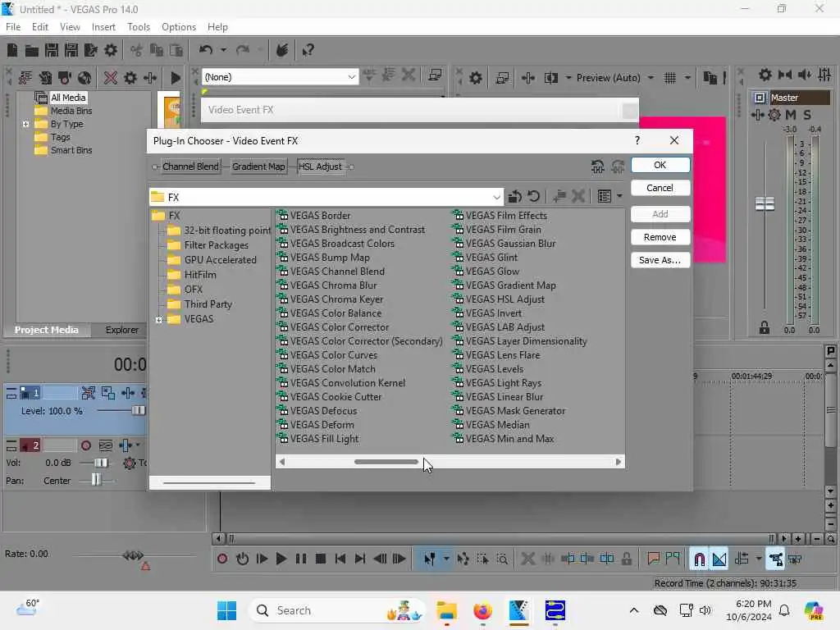Select the Third Party folder
840x630 pixels.
[208, 304]
